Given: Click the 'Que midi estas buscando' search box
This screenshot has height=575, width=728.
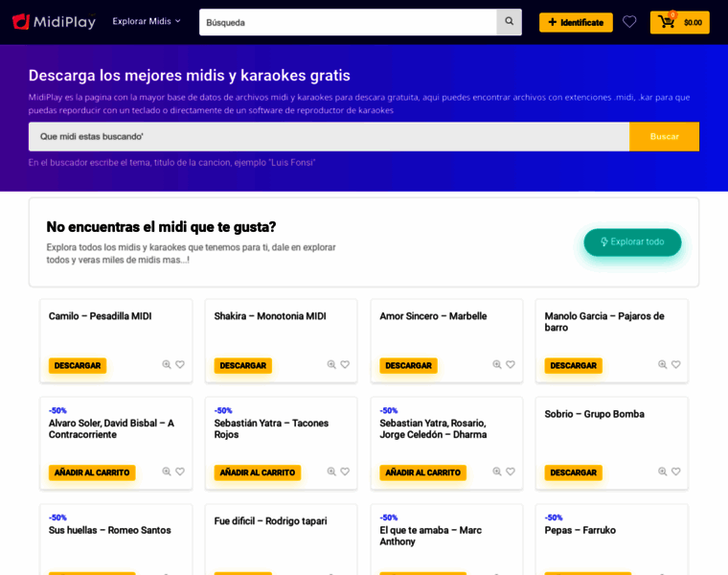Looking at the screenshot, I should (x=329, y=136).
